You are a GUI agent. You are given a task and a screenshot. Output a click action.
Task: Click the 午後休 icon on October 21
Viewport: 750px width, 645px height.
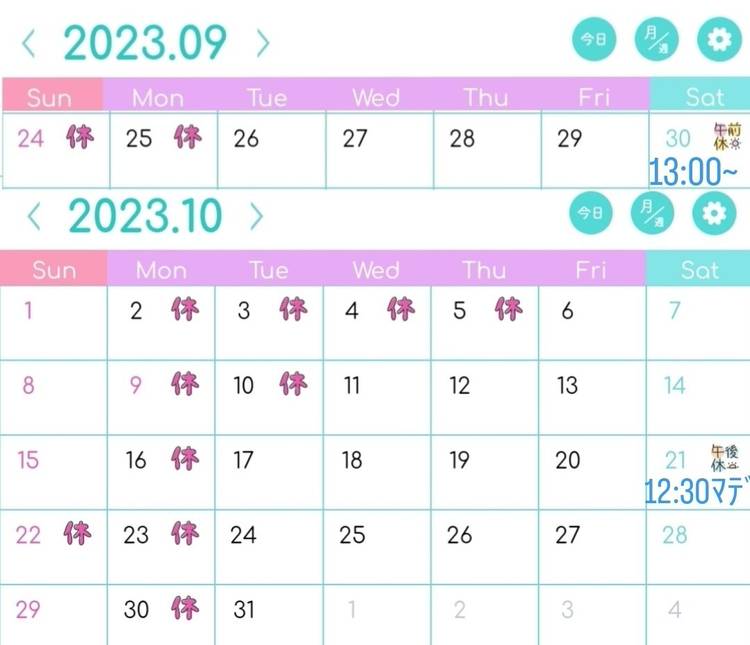pos(726,458)
